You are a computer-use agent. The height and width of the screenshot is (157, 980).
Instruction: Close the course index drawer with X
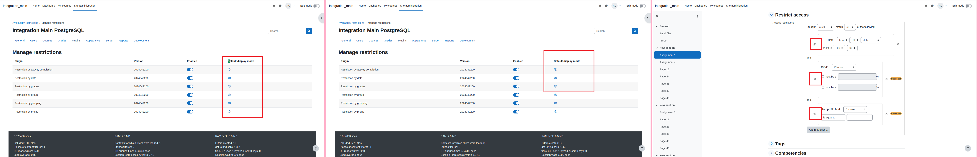coord(657,16)
